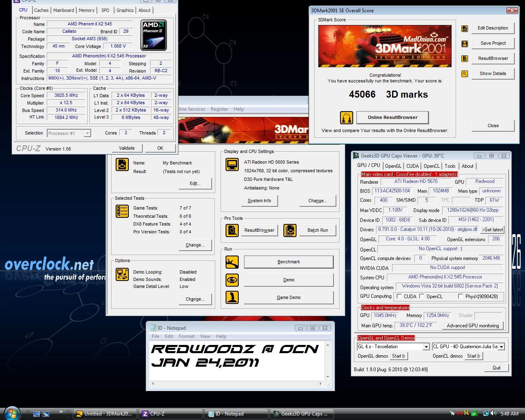Switch to the Caches tab in CPU-Z
This screenshot has height=420, width=525.
[41, 10]
